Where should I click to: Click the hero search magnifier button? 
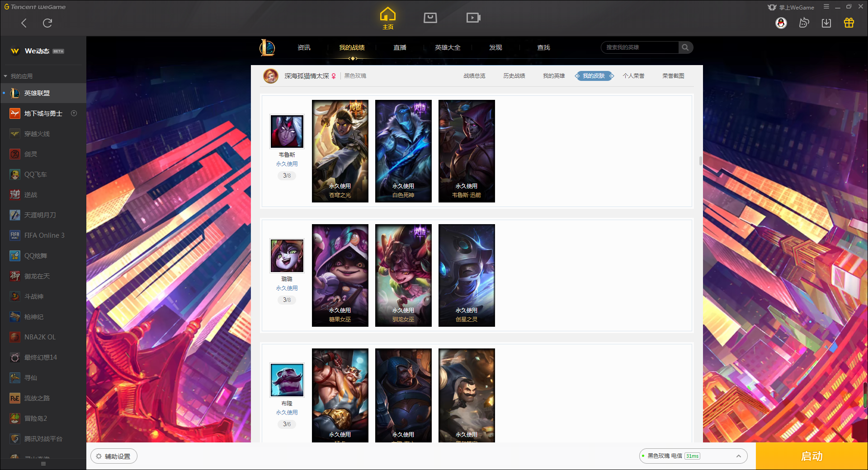click(685, 47)
